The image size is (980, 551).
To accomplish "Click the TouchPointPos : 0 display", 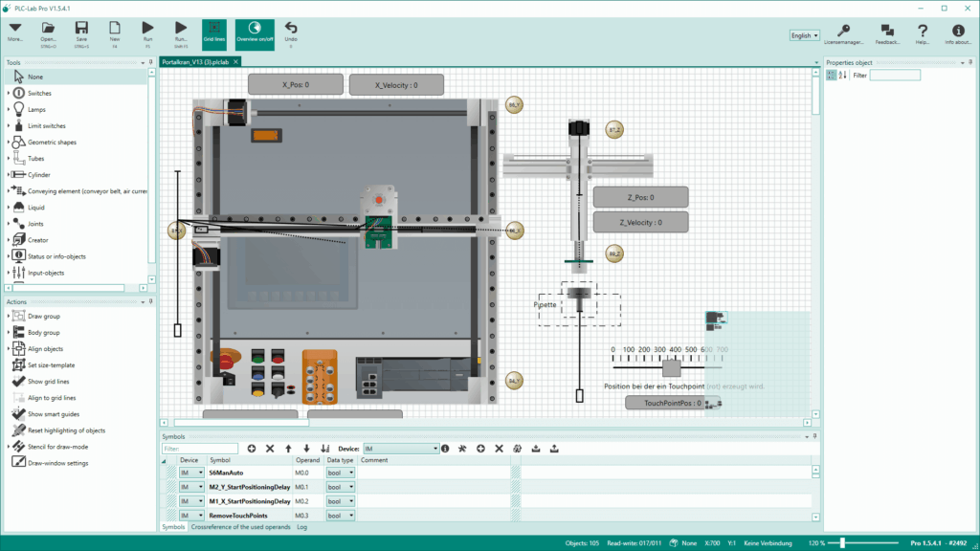I will point(673,403).
